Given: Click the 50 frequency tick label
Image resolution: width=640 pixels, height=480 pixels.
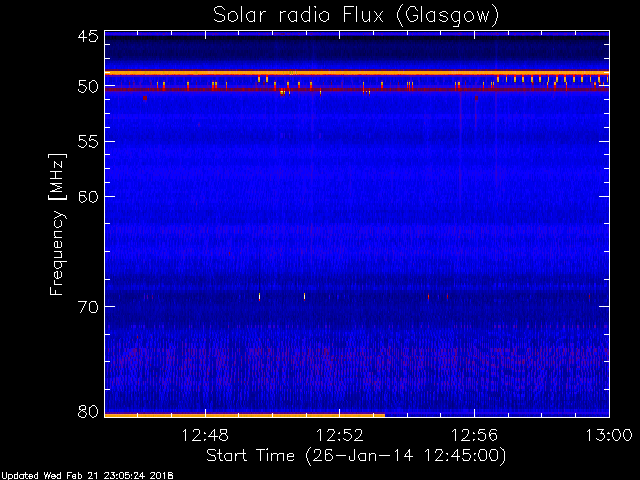Looking at the screenshot, I should coord(88,87).
